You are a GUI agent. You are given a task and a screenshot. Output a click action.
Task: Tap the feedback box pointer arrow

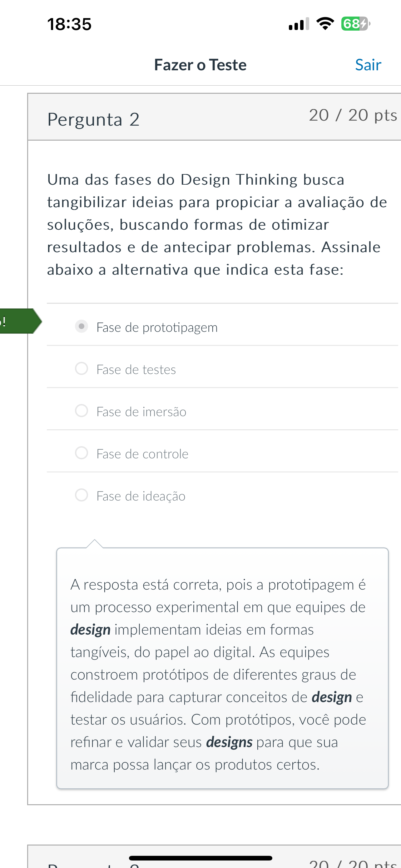(95, 543)
